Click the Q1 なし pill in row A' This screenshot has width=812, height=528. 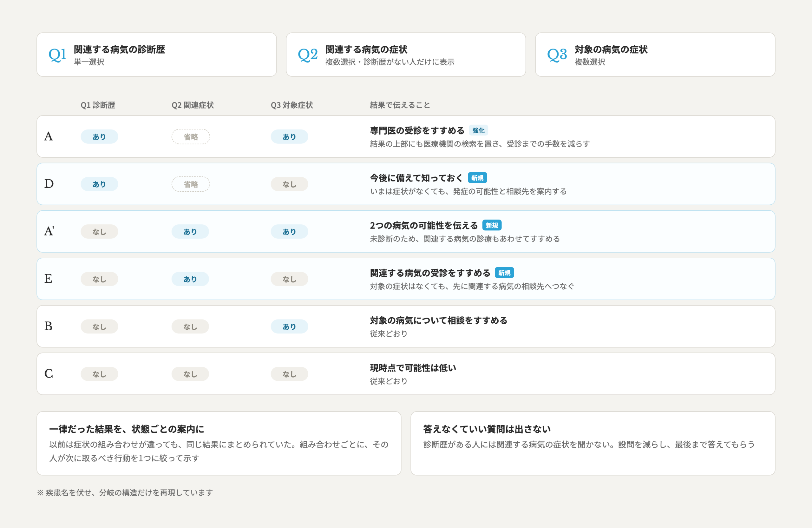(99, 231)
